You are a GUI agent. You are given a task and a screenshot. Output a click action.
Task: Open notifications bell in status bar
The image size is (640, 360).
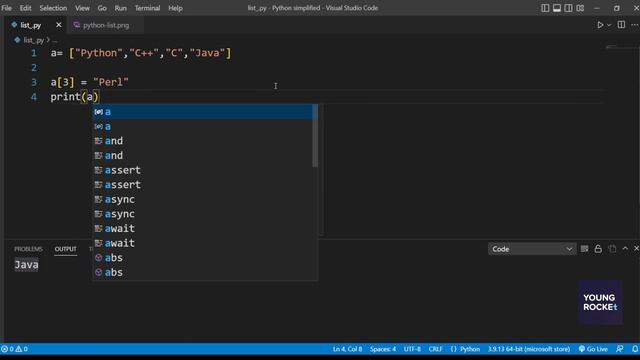635,349
